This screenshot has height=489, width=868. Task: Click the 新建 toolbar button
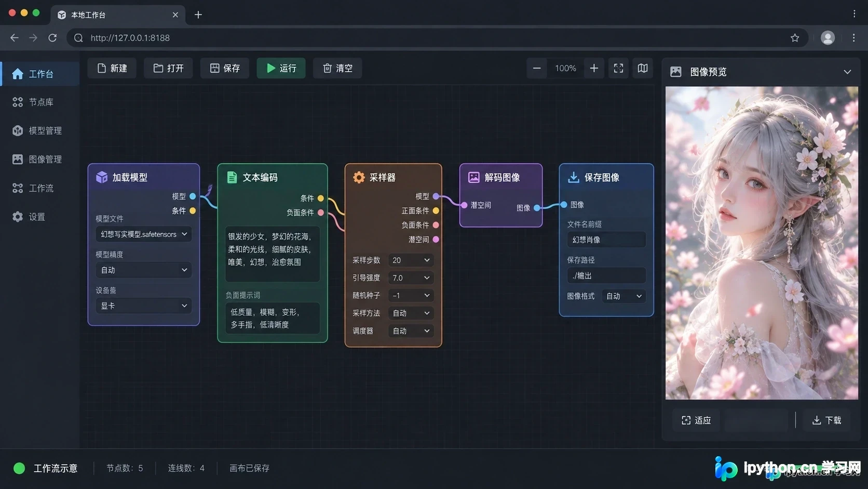[x=112, y=68]
